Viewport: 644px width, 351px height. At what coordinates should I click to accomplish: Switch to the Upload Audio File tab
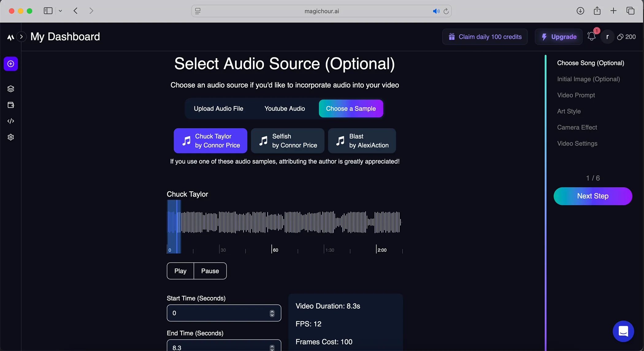tap(218, 108)
